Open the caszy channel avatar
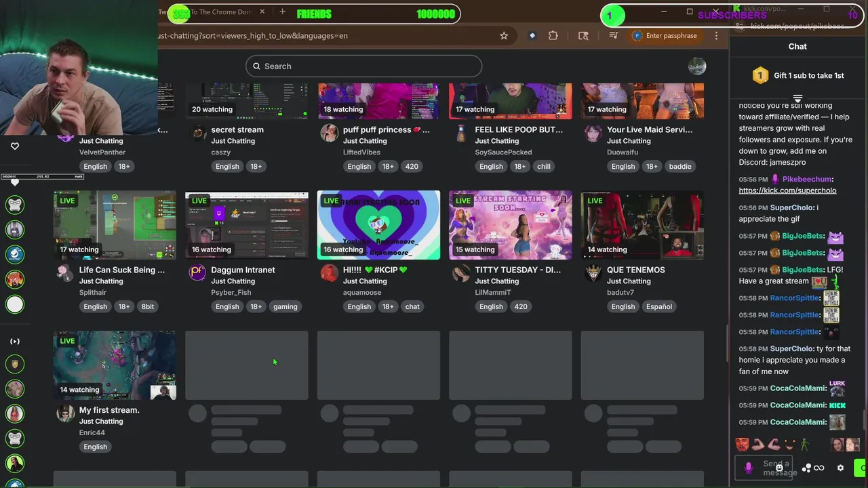The image size is (868, 488). (x=197, y=132)
